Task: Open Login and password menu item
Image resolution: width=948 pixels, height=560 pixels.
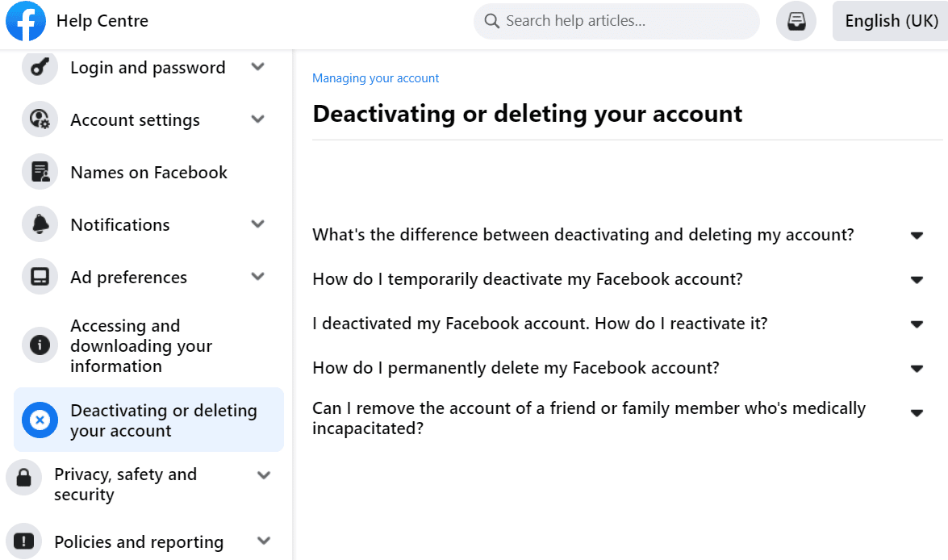Action: pos(148,68)
